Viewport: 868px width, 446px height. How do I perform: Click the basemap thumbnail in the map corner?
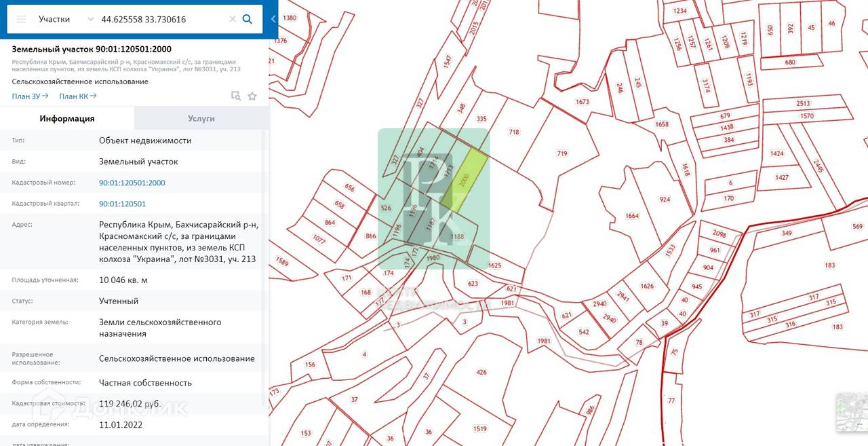click(852, 412)
